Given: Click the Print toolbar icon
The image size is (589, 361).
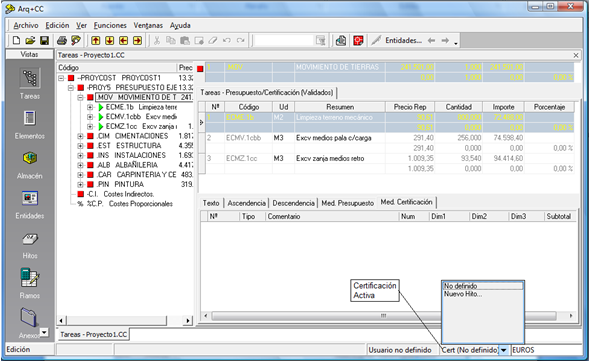Looking at the screenshot, I should click(62, 40).
